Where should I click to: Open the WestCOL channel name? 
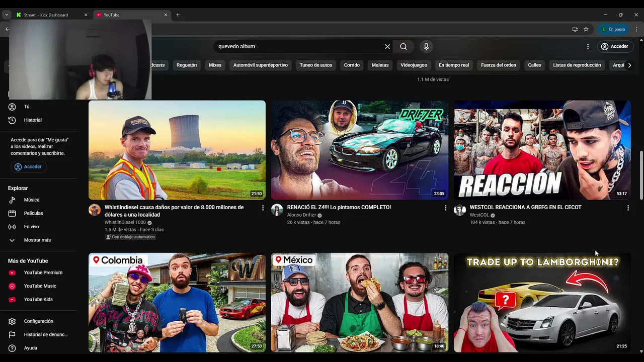(479, 215)
